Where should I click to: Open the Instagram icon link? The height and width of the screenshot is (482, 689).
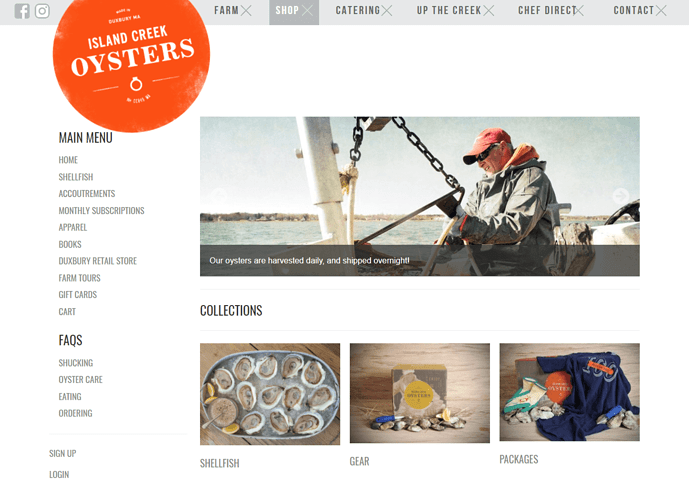[42, 11]
